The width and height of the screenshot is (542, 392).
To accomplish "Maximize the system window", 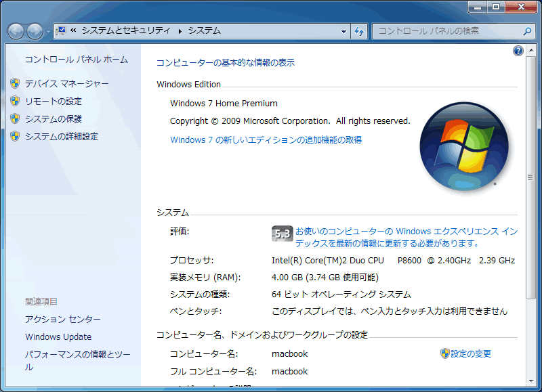I will [496, 7].
